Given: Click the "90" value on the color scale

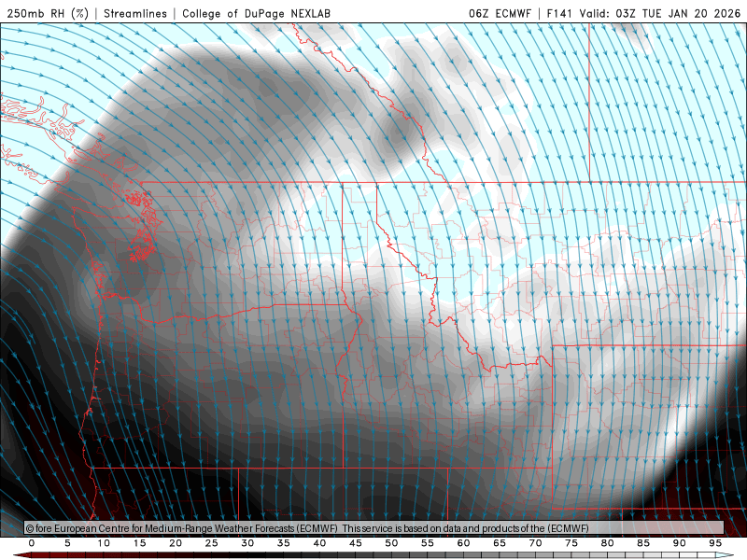Looking at the screenshot, I should tap(680, 543).
